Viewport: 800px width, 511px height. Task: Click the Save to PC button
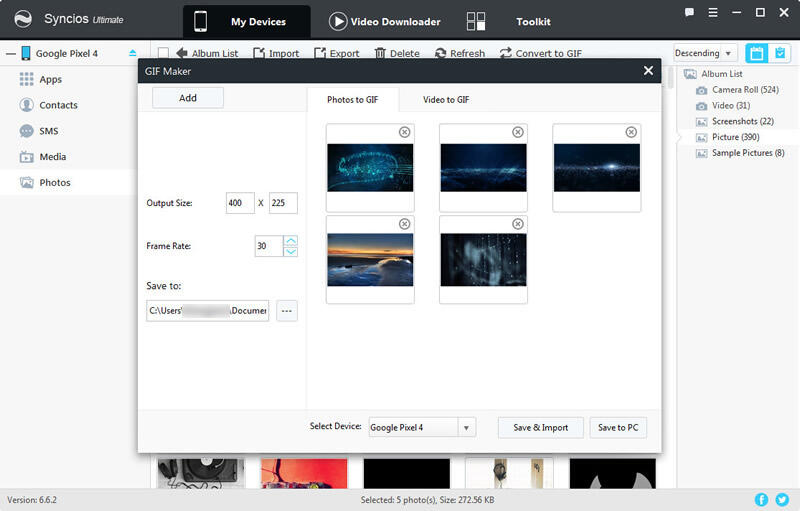(618, 427)
